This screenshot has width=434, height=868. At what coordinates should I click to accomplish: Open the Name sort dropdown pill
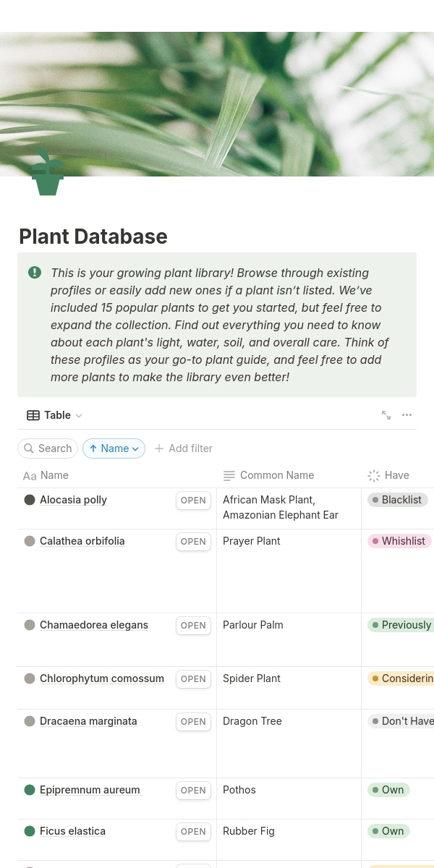[x=114, y=448]
